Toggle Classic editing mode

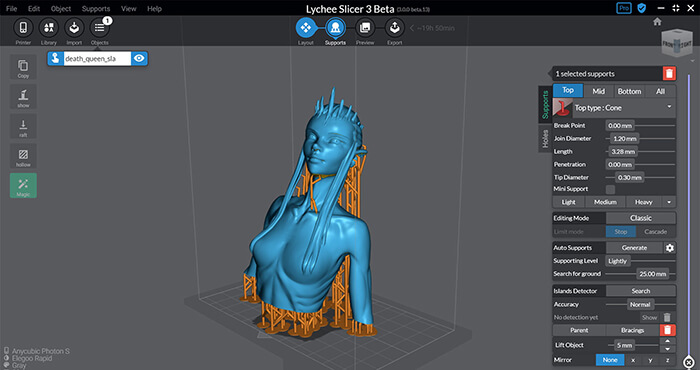pos(641,218)
